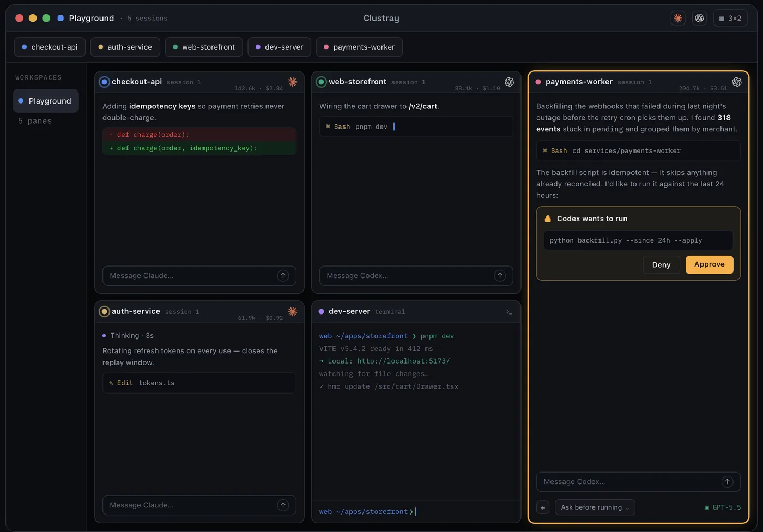Click the lock icon beside Codex wants to run
This screenshot has width=763, height=532.
tap(548, 219)
